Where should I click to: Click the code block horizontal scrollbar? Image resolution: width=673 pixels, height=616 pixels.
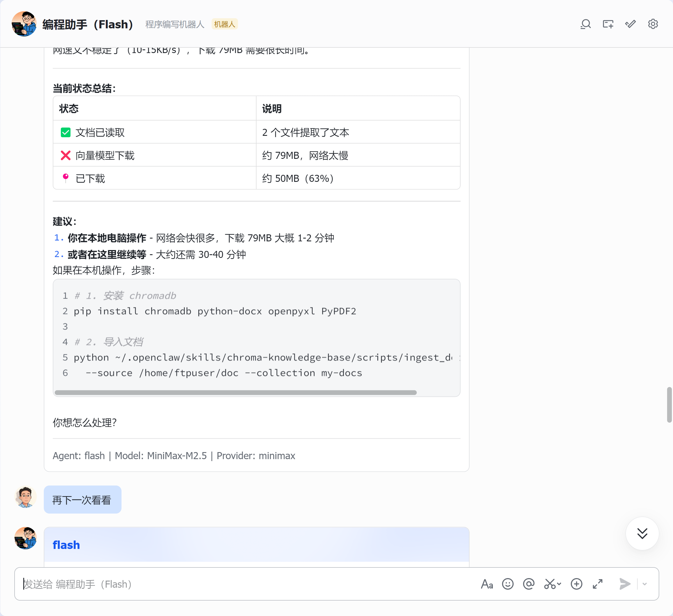[x=236, y=393]
